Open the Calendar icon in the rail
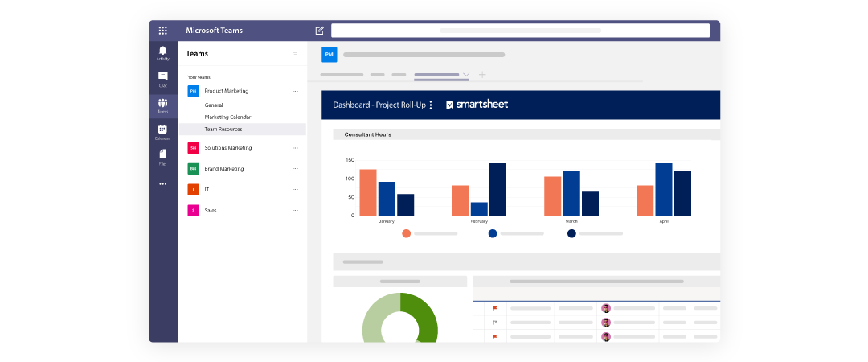The image size is (868, 362). point(162,132)
